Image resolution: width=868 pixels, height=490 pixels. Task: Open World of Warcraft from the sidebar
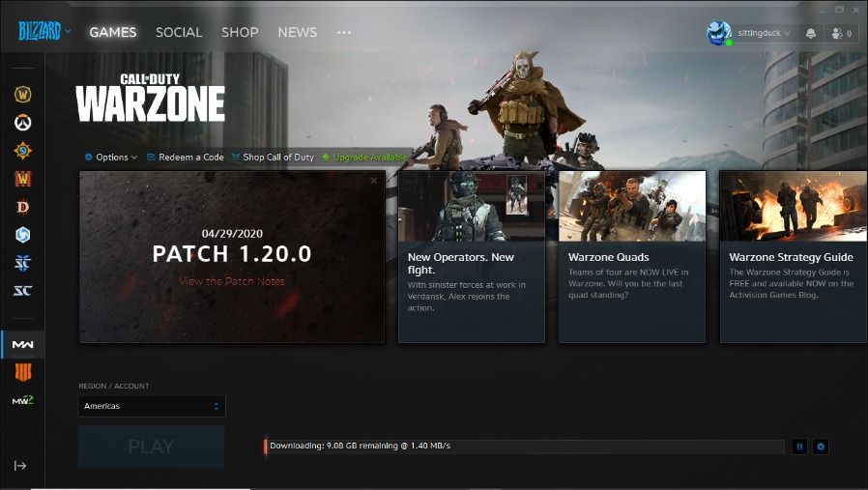tap(22, 95)
